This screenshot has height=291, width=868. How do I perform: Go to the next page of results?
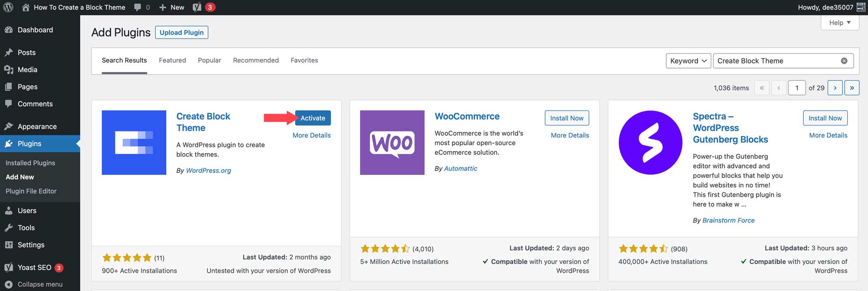pyautogui.click(x=835, y=88)
